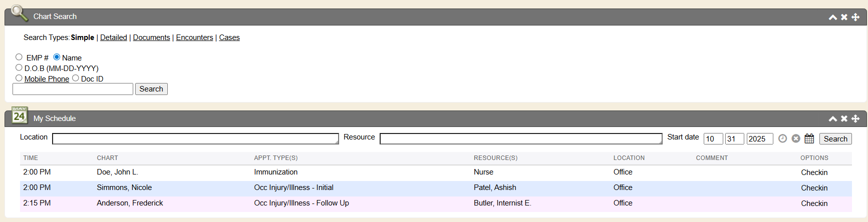Click the My Schedule calendar icon
Screen dimensions: 868x222
pos(20,115)
